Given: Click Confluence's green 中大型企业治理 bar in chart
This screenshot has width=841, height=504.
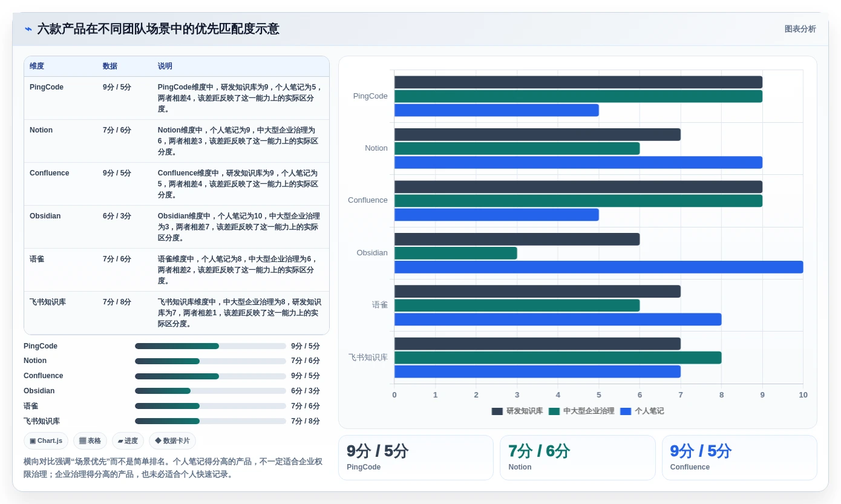Looking at the screenshot, I should tap(578, 201).
